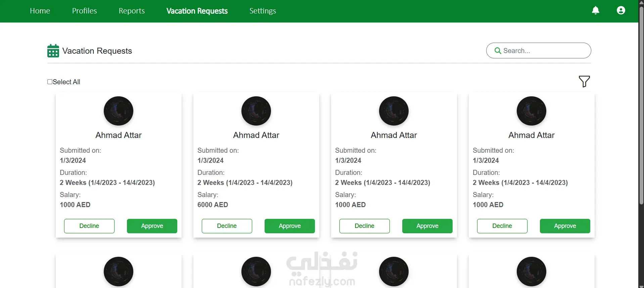Click the green calendar icon beside Vacation Requests

pyautogui.click(x=53, y=51)
